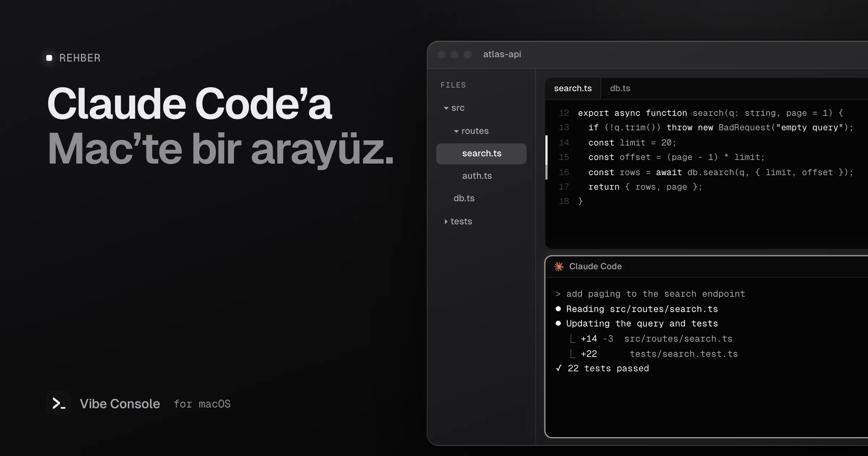Click the 'return { rows, page };' line
The image size is (868, 456).
click(x=645, y=187)
